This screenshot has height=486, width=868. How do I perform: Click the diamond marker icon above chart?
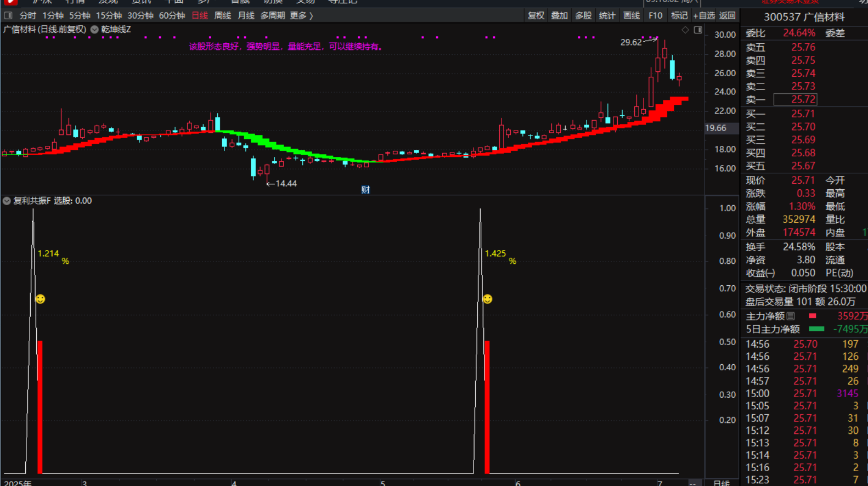pyautogui.click(x=685, y=30)
